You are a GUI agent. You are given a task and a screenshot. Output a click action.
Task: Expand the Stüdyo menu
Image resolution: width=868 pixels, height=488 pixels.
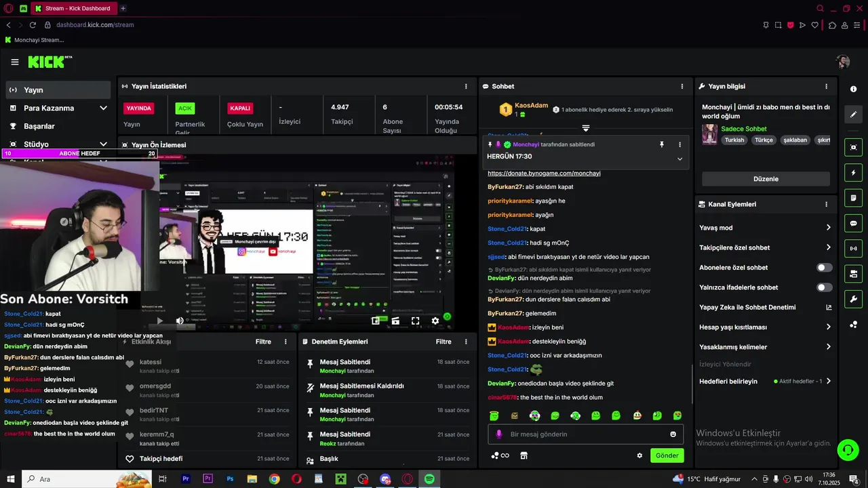pos(58,144)
